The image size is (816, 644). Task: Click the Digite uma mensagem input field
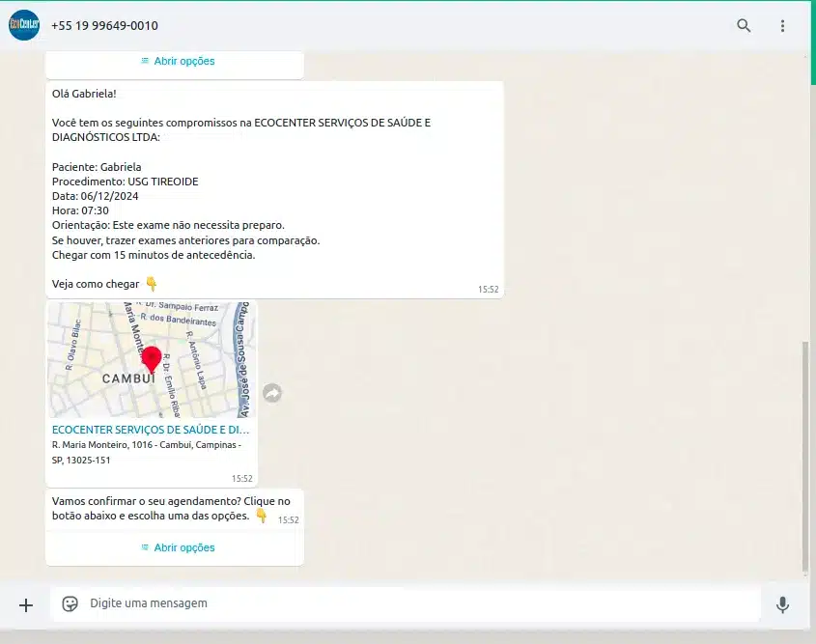point(386,604)
